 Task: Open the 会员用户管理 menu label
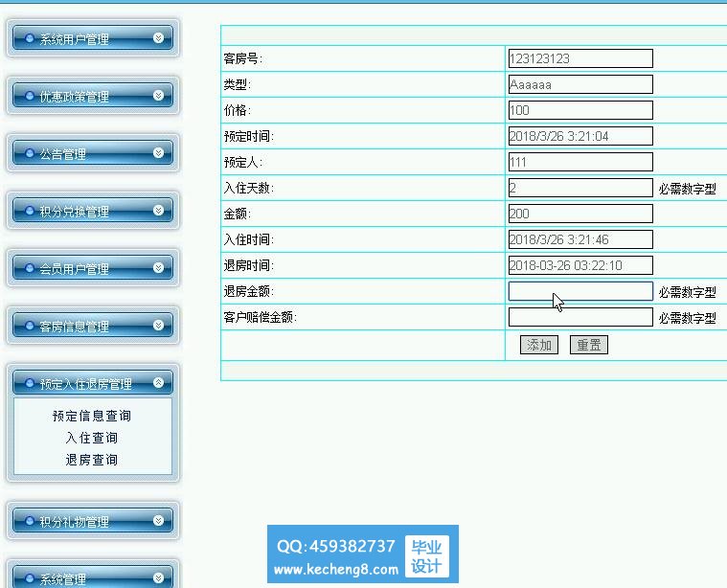point(74,269)
